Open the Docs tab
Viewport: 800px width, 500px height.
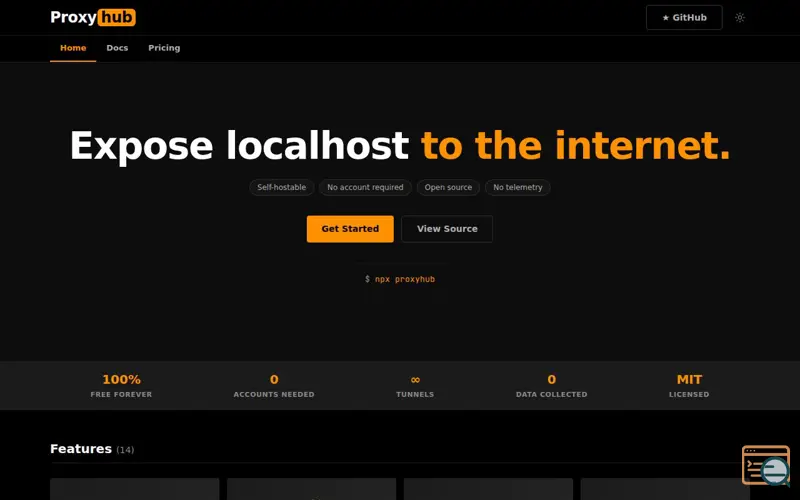coord(117,48)
